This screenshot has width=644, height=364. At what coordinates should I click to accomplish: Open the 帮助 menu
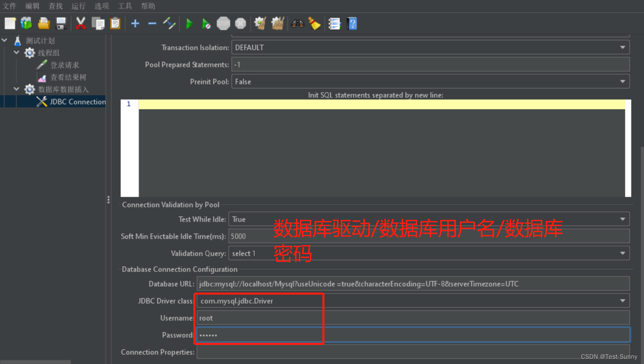(x=148, y=6)
